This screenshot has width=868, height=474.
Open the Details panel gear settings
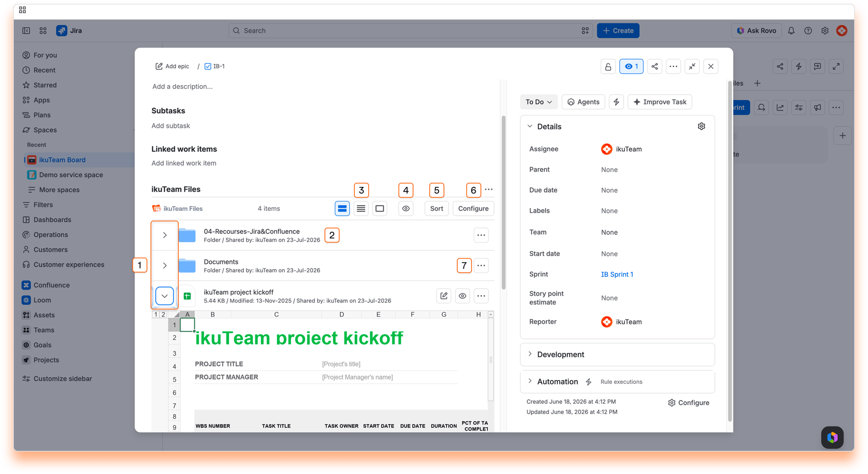point(702,126)
